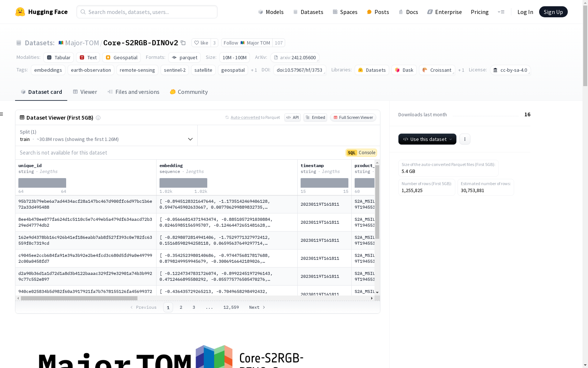Open the Spaces navigation item

[345, 12]
